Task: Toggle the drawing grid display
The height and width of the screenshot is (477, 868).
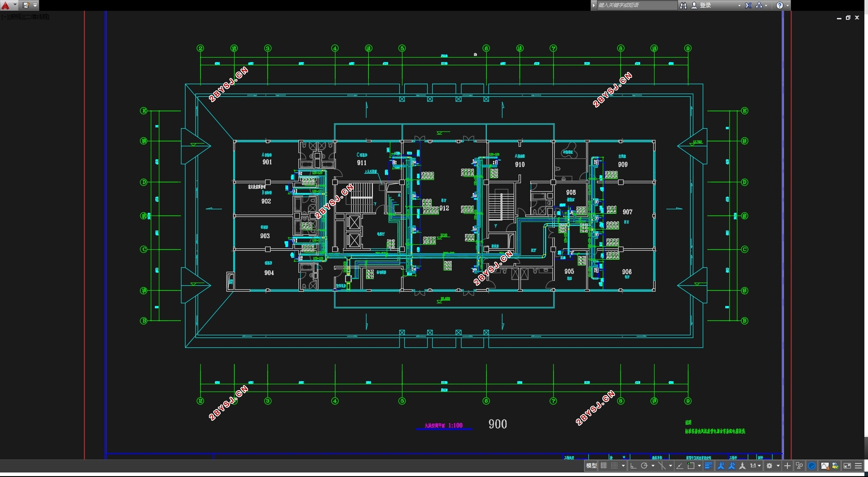Action: click(604, 466)
